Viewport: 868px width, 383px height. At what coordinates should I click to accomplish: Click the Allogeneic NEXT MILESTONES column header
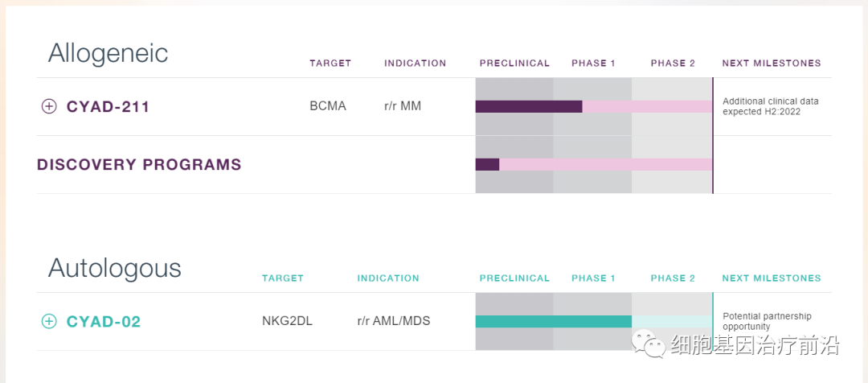[x=772, y=63]
